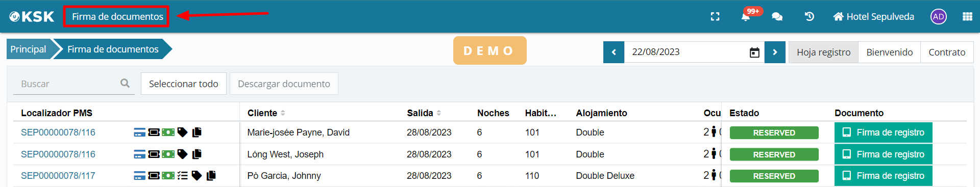Click copy documents icon for Pò Garcia
Screen dimensions: 980x187
211,176
